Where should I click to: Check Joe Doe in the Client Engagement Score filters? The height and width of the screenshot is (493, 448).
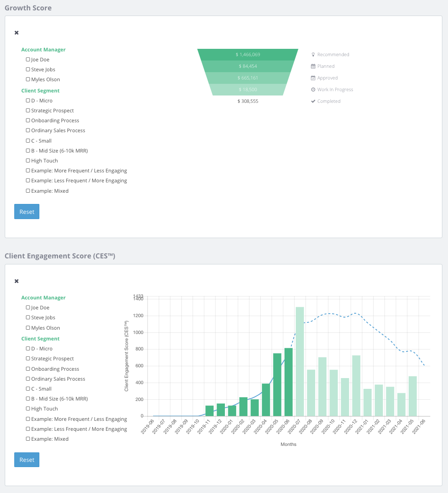pyautogui.click(x=28, y=308)
